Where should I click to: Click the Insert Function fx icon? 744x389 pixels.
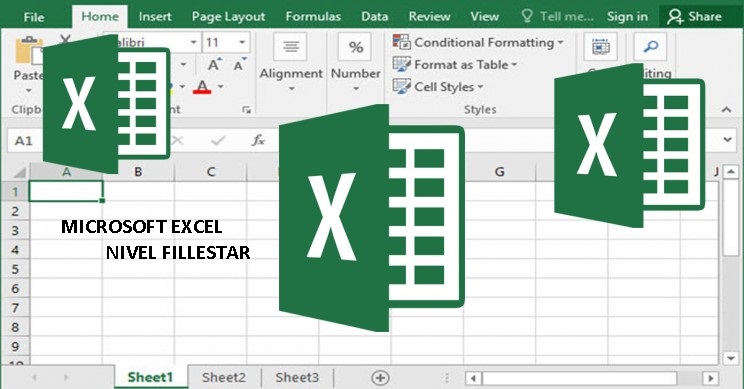tap(259, 140)
